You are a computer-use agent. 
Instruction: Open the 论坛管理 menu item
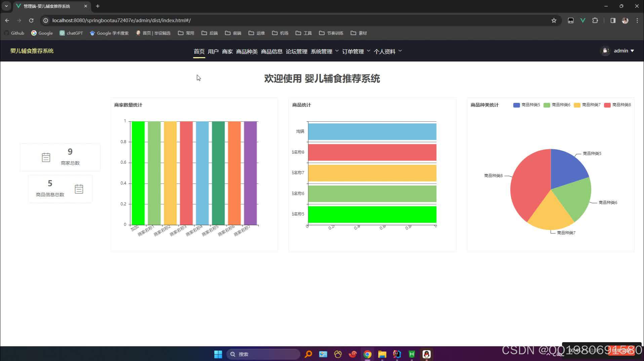(x=296, y=51)
